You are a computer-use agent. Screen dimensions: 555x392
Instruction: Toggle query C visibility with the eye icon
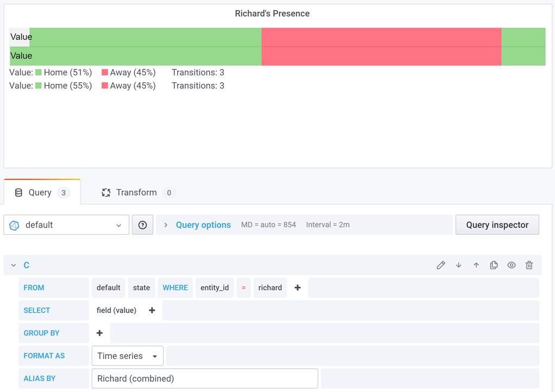(511, 265)
